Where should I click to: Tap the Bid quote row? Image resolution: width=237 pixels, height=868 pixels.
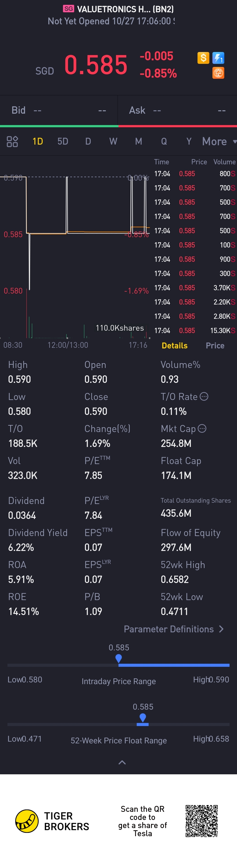tap(59, 111)
